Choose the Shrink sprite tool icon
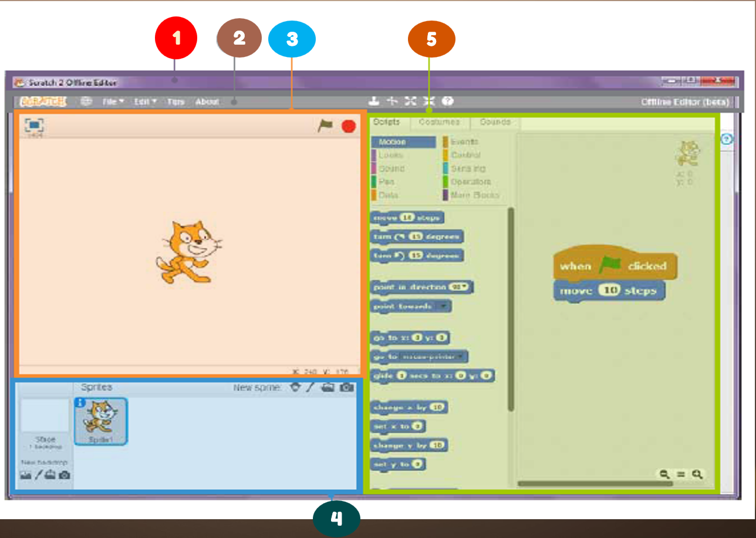Viewport: 756px width, 538px height. pyautogui.click(x=429, y=101)
